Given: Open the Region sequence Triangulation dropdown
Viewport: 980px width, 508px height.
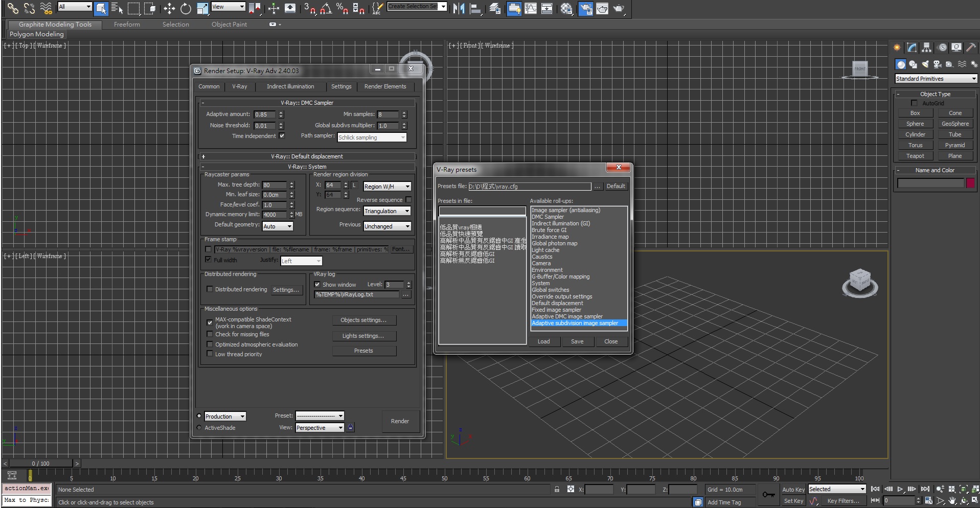Looking at the screenshot, I should (x=387, y=211).
